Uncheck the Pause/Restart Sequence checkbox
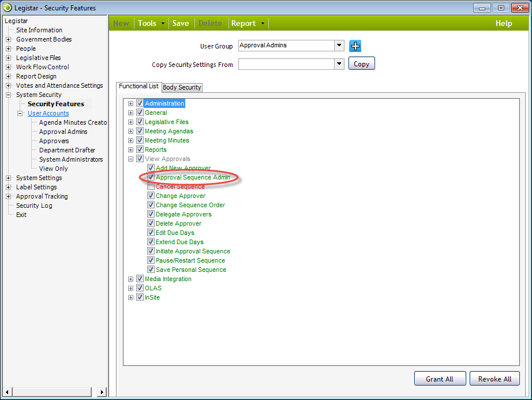This screenshot has height=400, width=532. tap(151, 260)
